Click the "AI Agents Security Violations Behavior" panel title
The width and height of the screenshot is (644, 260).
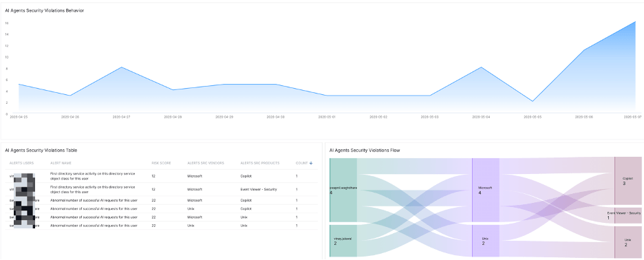[x=44, y=11]
